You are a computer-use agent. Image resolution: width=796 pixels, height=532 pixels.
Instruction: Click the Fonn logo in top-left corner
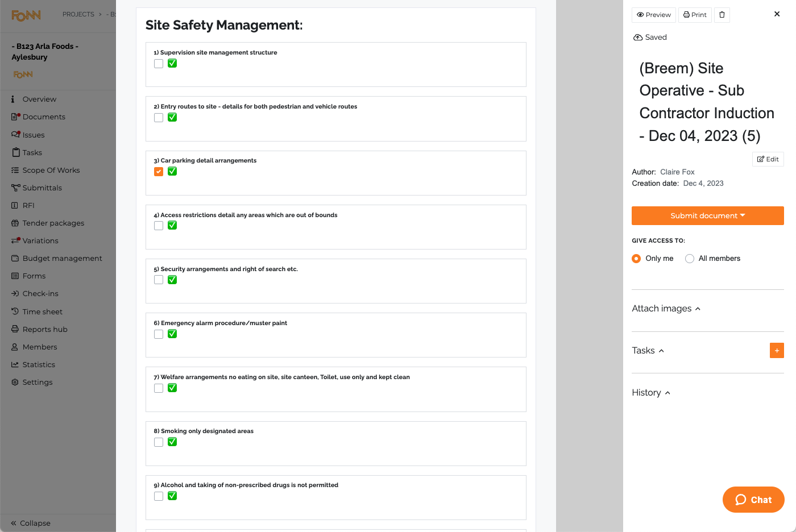pos(26,15)
